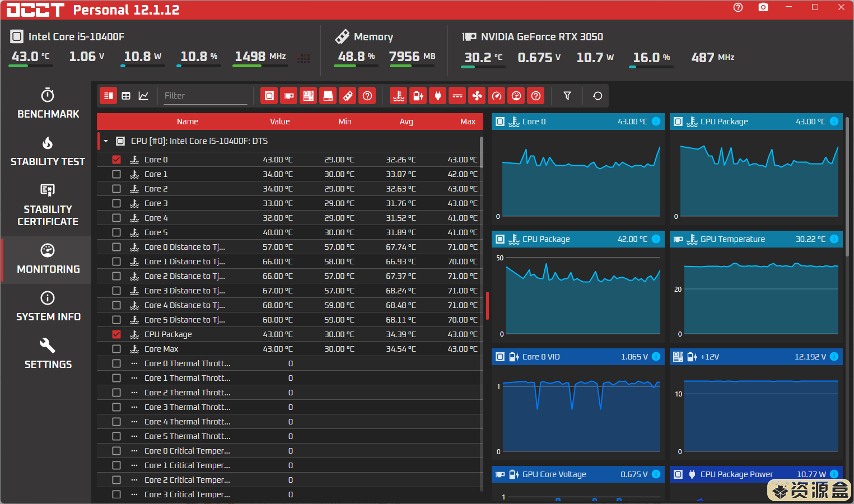This screenshot has height=504, width=854.
Task: Take a screenshot with the camera icon
Action: pyautogui.click(x=763, y=7)
